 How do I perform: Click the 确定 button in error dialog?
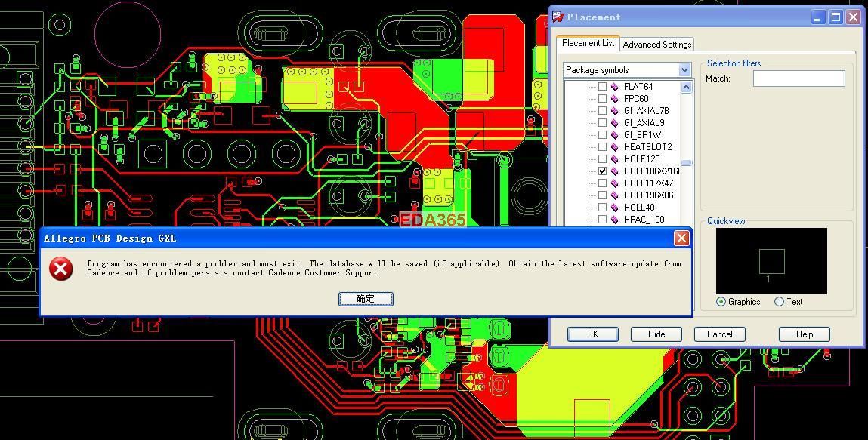[x=366, y=299]
